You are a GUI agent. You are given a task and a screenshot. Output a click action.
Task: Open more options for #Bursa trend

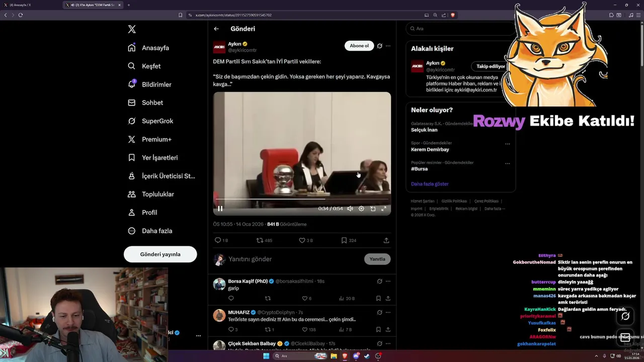[x=507, y=163]
